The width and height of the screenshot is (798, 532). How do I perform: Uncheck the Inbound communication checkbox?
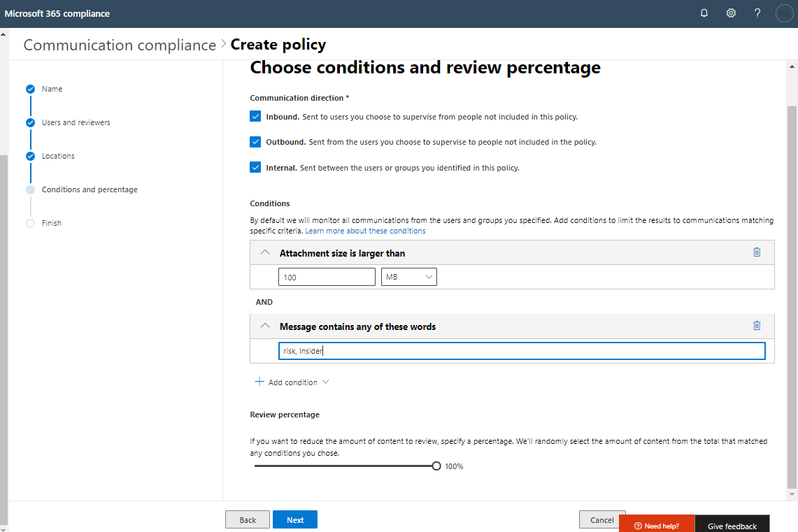[x=256, y=117]
